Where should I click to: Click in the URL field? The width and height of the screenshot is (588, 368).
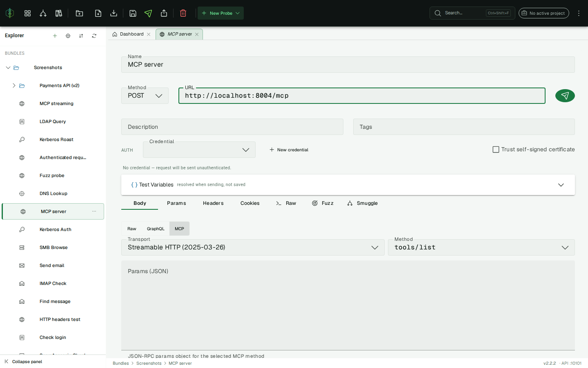tap(362, 96)
